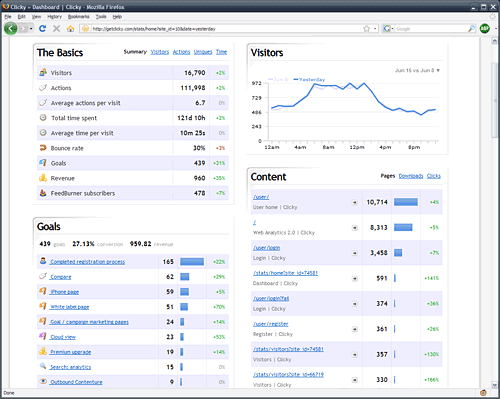The image size is (500, 399).
Task: Open the Compare goal link
Action: pyautogui.click(x=61, y=277)
